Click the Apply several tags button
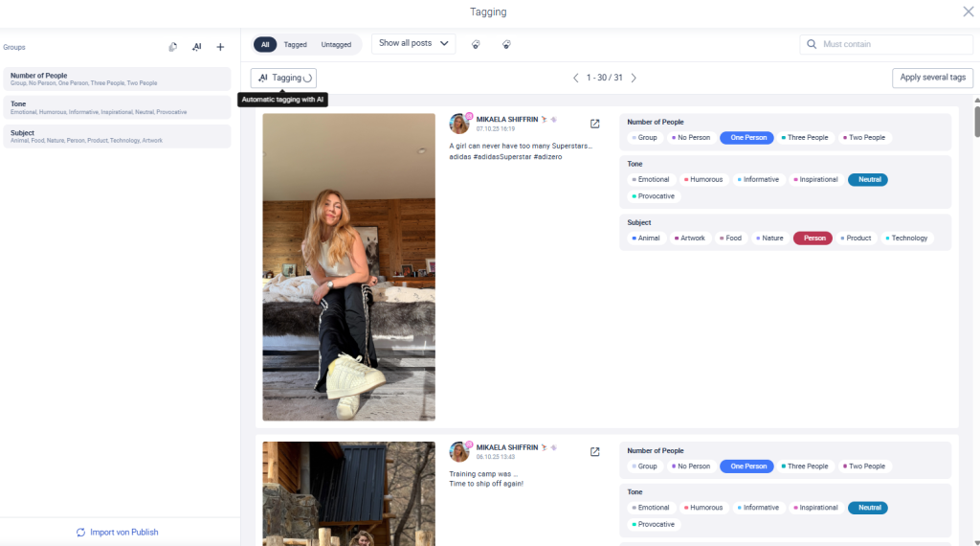 point(932,78)
